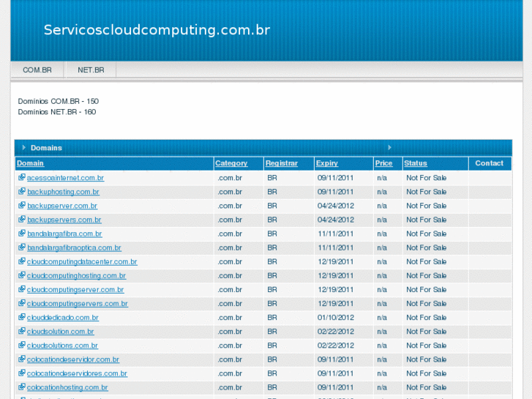Sort table by Registrar column

pyautogui.click(x=282, y=163)
